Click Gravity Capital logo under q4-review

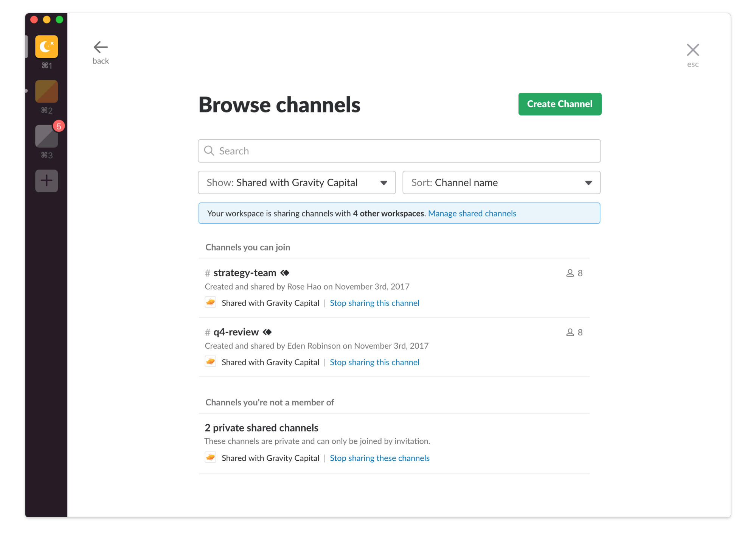(211, 361)
